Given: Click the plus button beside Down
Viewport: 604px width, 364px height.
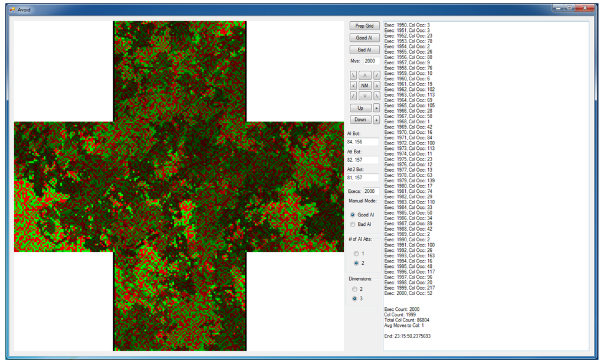Looking at the screenshot, I should (376, 120).
